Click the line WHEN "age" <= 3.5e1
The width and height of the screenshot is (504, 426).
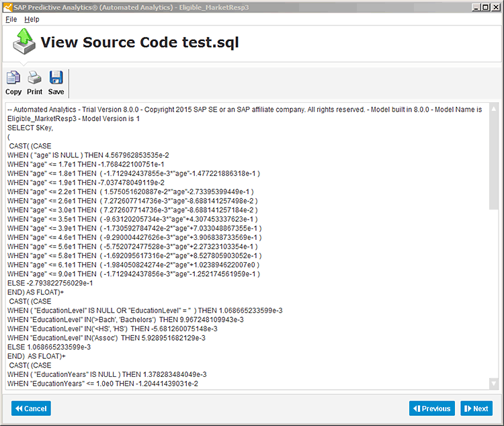click(x=132, y=219)
